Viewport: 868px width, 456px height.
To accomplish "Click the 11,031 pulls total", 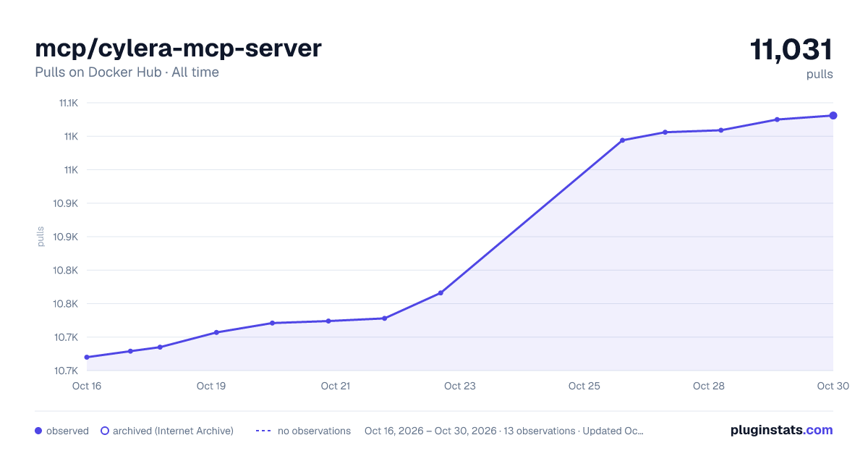I will (x=791, y=50).
